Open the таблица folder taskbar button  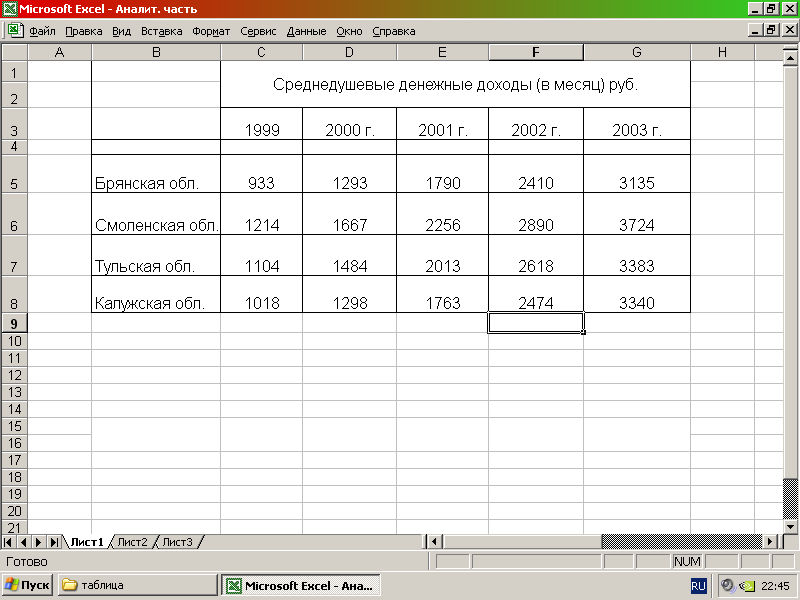click(x=138, y=585)
